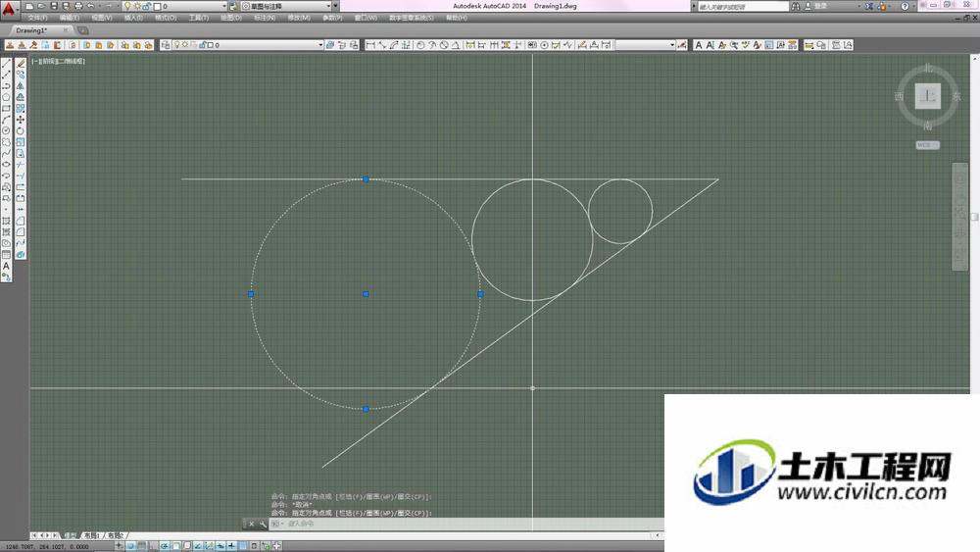Select the Multiline Text tool in Draw toolbar
Viewport: 980px width, 552px height.
[x=6, y=266]
